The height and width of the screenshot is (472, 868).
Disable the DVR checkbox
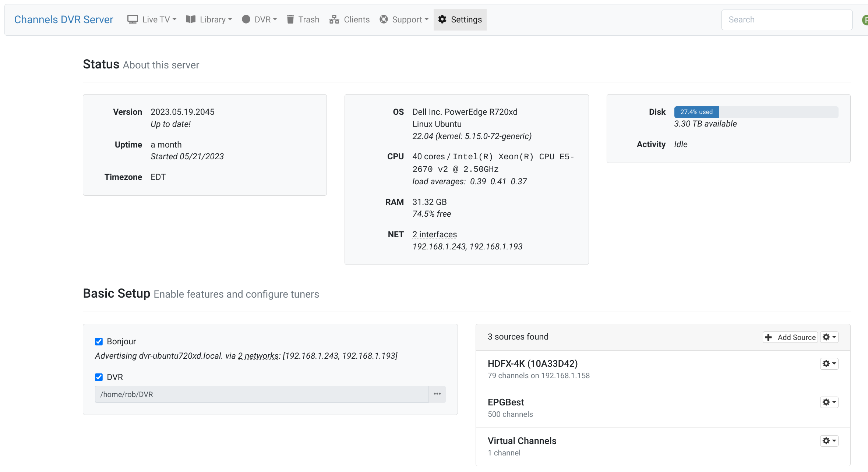pyautogui.click(x=99, y=377)
